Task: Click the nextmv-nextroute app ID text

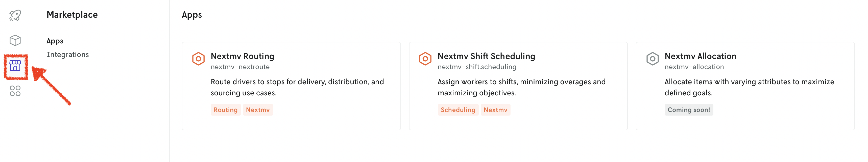Action: pos(240,67)
